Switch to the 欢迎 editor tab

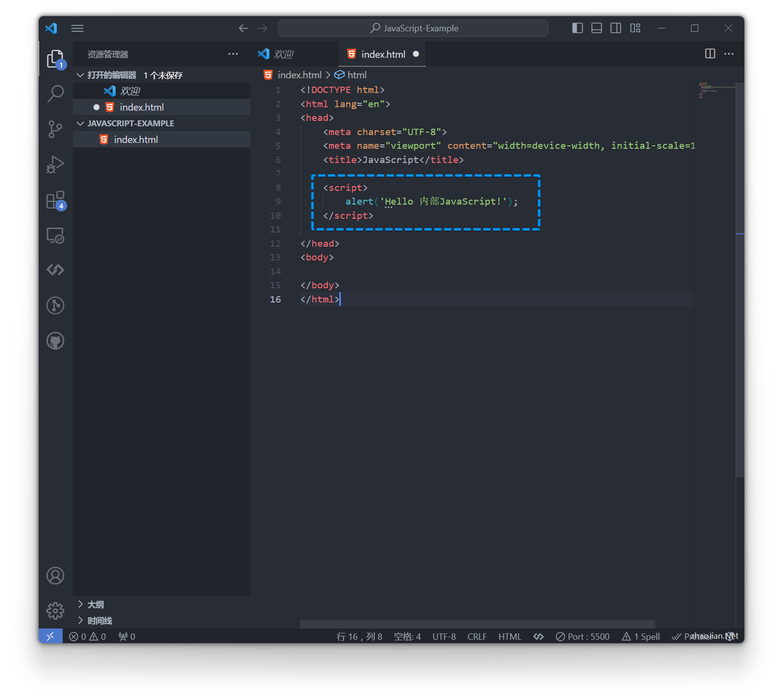pyautogui.click(x=283, y=54)
